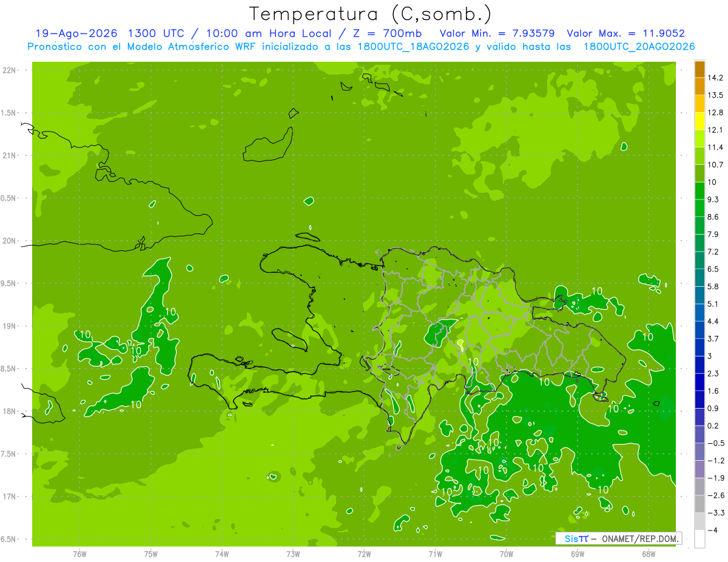Click the legend value "-1.2"

click(x=716, y=461)
